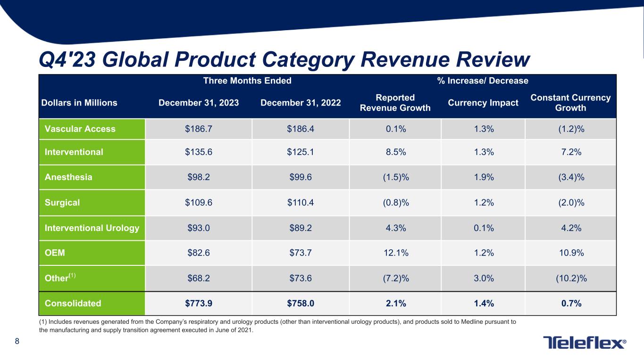644x362 pixels.
Task: Select the Vascular Access row label
Action: 80,129
